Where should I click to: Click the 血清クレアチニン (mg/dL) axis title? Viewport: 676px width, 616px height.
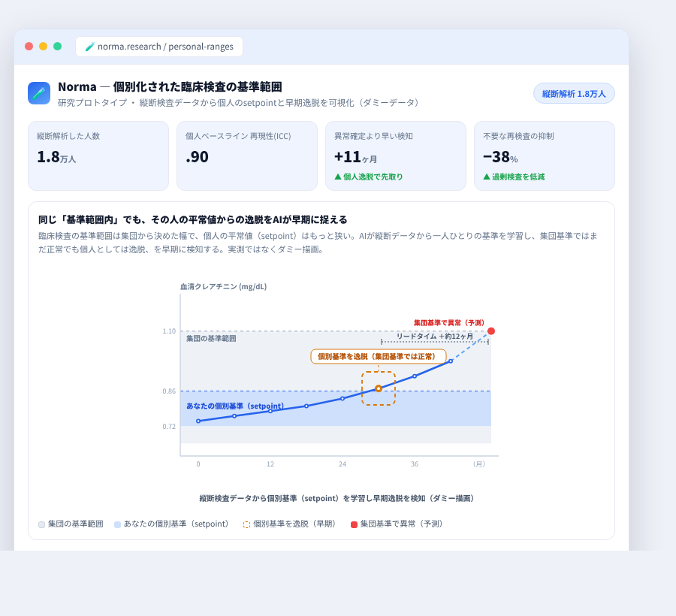click(223, 287)
